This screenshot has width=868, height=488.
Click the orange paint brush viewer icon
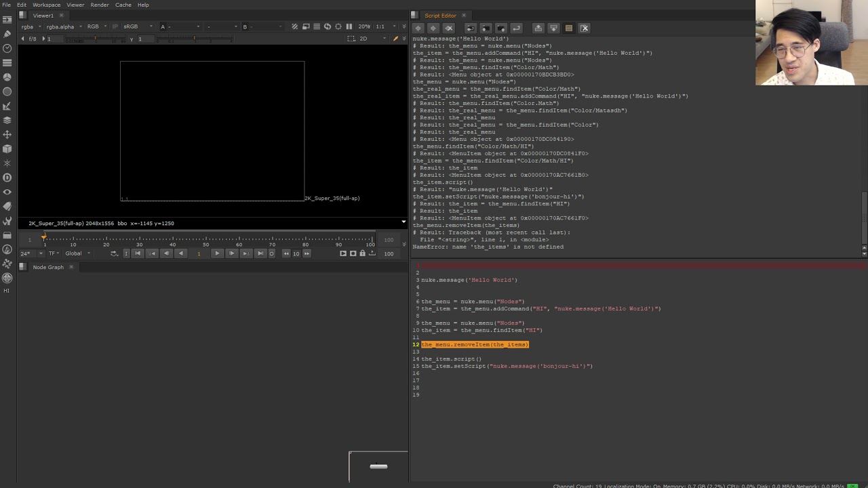pos(396,39)
